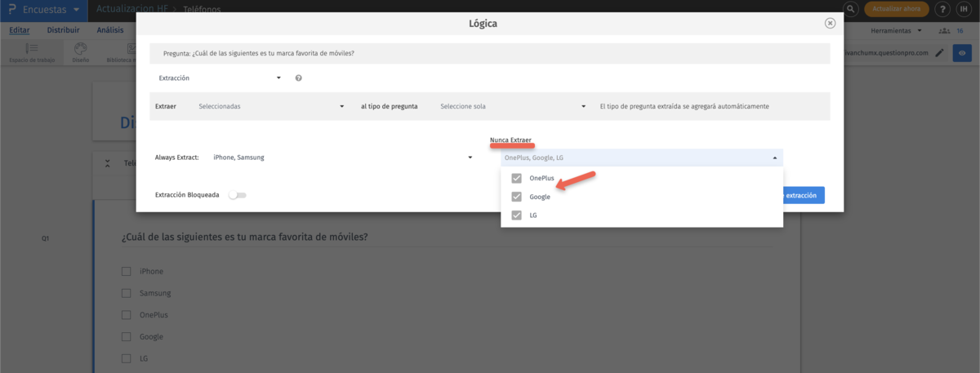Click the Actualizar ahora button
The height and width of the screenshot is (373, 980).
coord(897,9)
